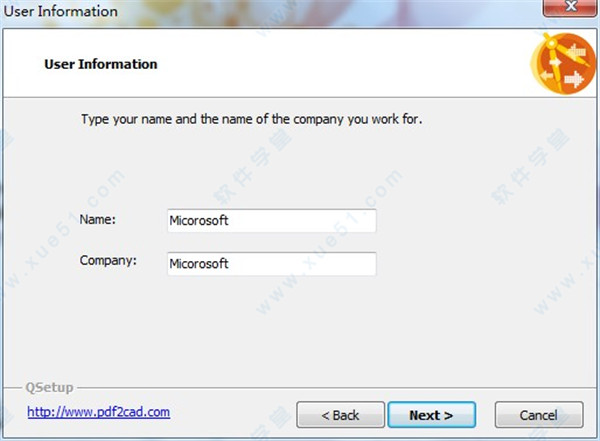Viewport: 600px width, 441px height.
Task: Click empty space right of Name field
Action: 482,220
